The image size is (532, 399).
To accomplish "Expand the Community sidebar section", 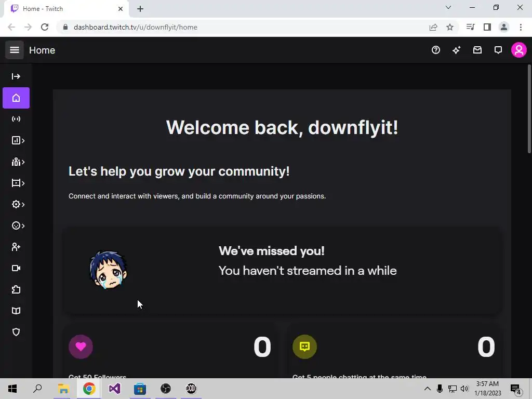I will [18, 162].
